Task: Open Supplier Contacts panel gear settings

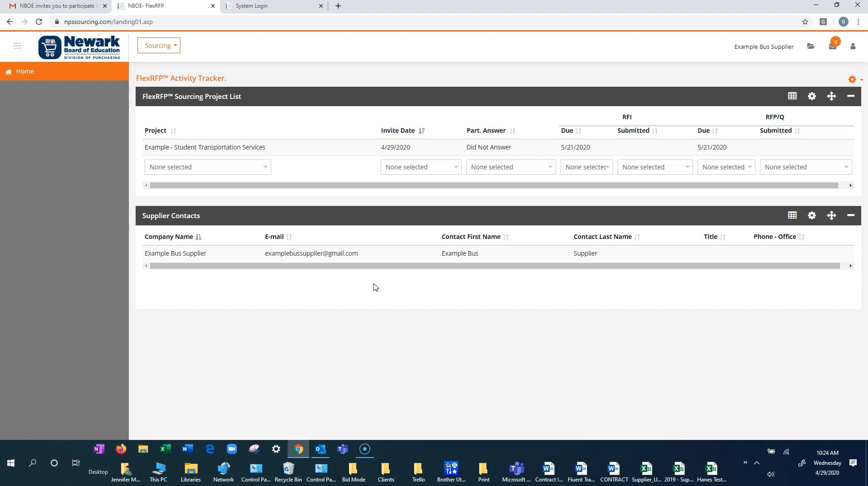Action: tap(812, 216)
